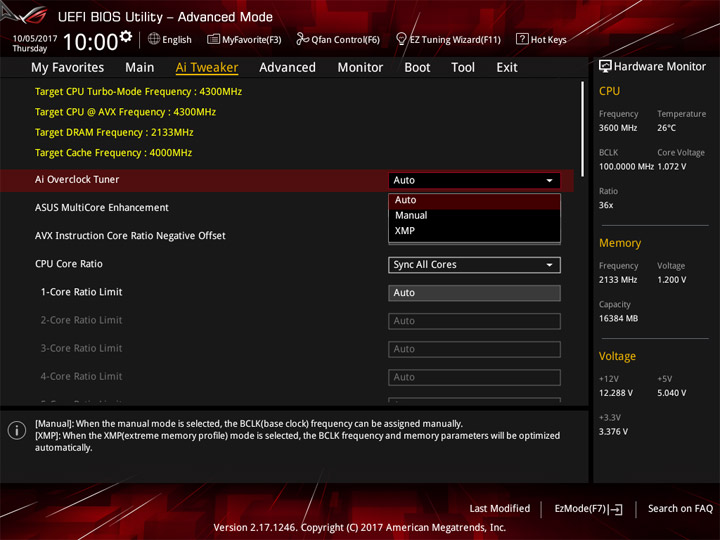
Task: Open Qfan Control(F6)
Action: tap(338, 39)
